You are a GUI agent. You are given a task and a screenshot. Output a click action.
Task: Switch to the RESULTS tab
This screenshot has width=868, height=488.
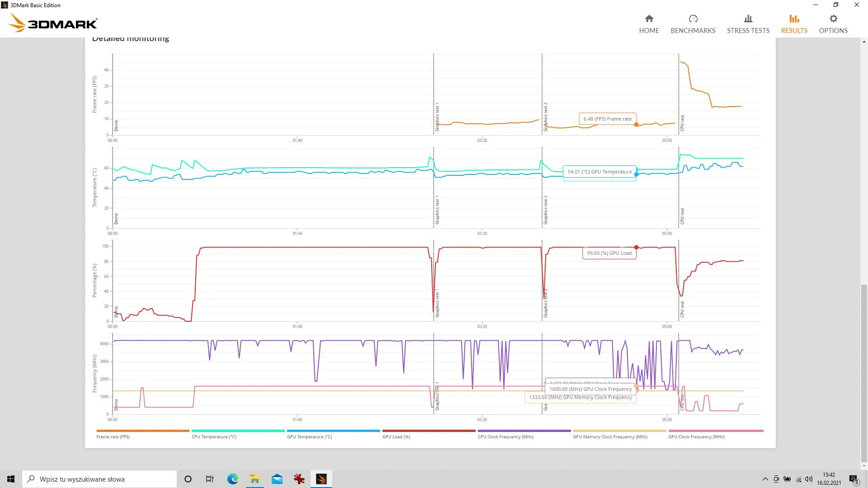click(794, 23)
